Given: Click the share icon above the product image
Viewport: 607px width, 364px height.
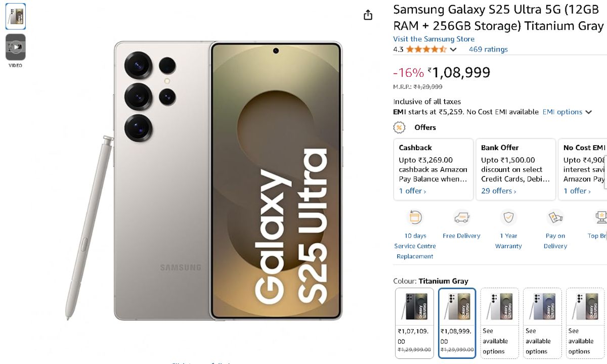Looking at the screenshot, I should pyautogui.click(x=368, y=15).
